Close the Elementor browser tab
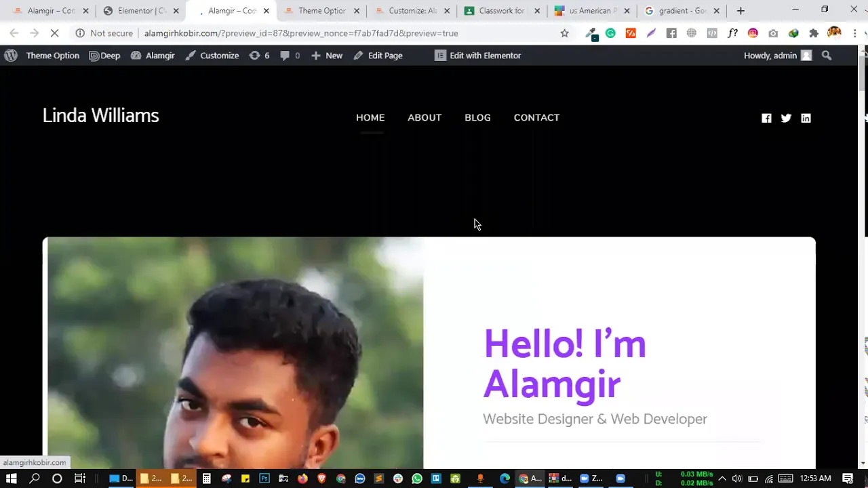This screenshot has height=488, width=868. coord(176,11)
